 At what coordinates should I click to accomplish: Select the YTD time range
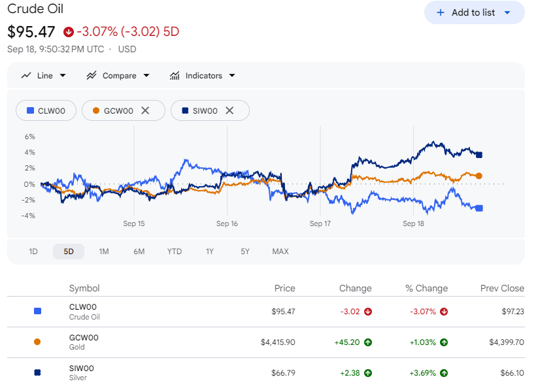tap(175, 252)
